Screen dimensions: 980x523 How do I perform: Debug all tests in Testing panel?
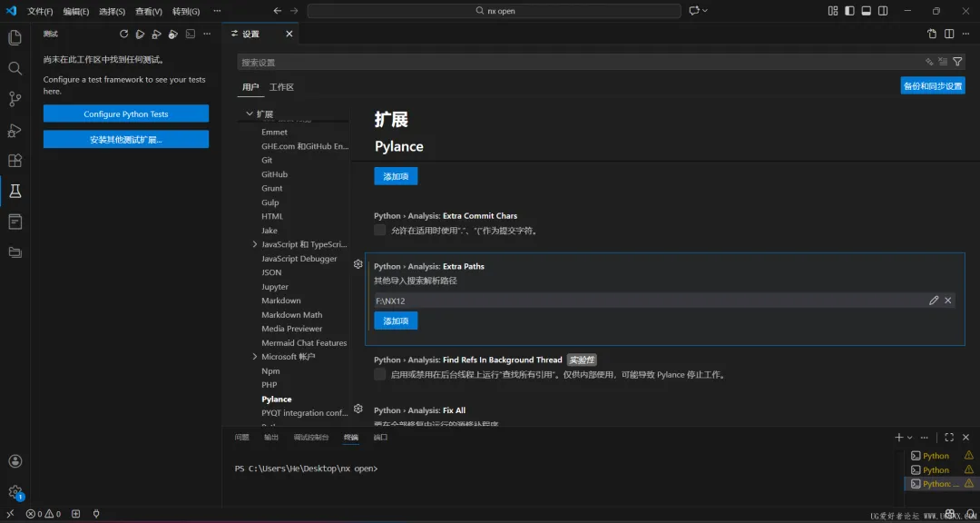tap(157, 34)
